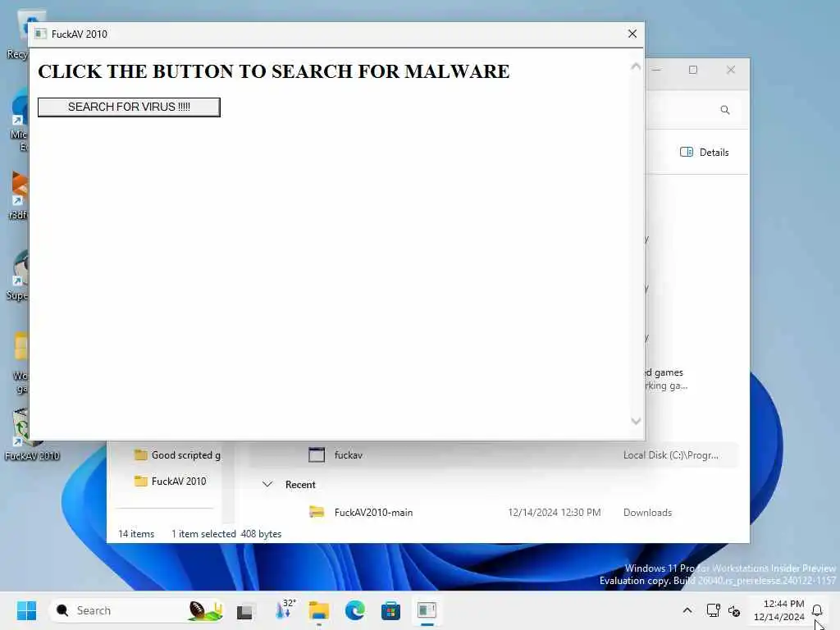Open File Explorer from taskbar
Image resolution: width=840 pixels, height=630 pixels.
click(x=319, y=610)
